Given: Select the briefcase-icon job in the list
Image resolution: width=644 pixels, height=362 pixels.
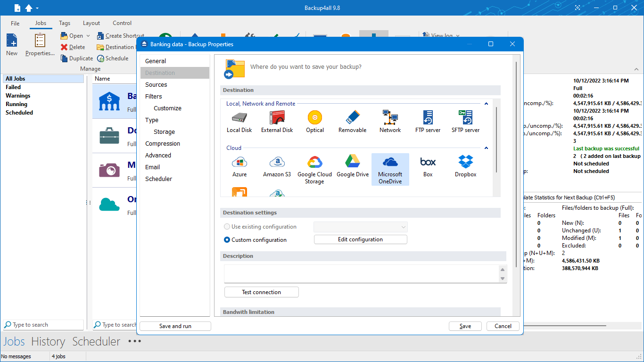Looking at the screenshot, I should (109, 136).
